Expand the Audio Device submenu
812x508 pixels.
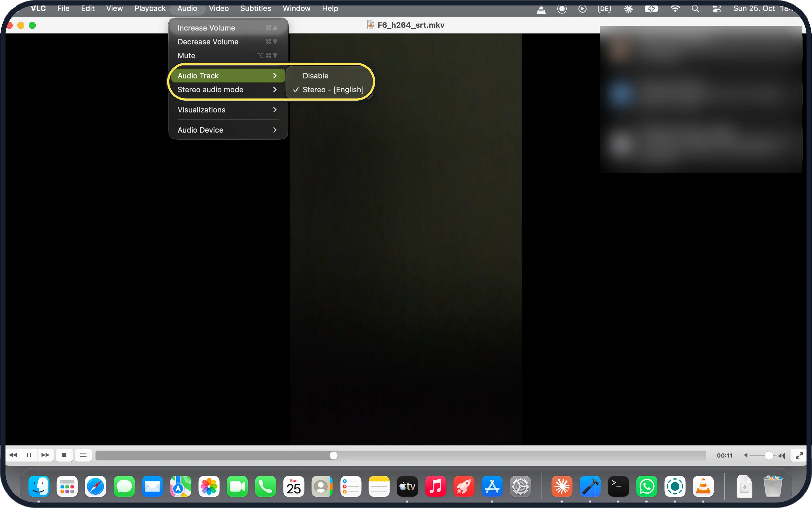[x=228, y=130]
